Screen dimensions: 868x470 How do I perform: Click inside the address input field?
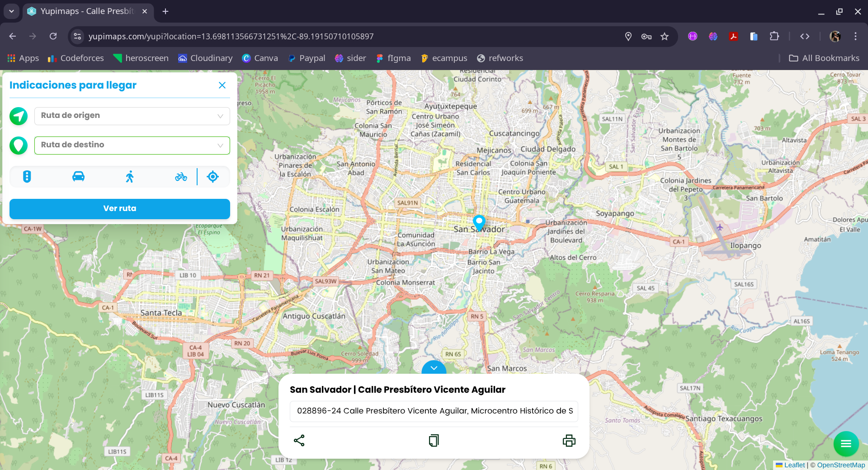pos(434,411)
